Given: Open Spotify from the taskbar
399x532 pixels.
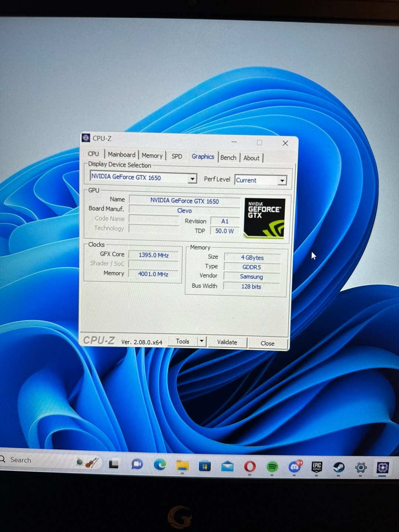Looking at the screenshot, I should click(272, 467).
